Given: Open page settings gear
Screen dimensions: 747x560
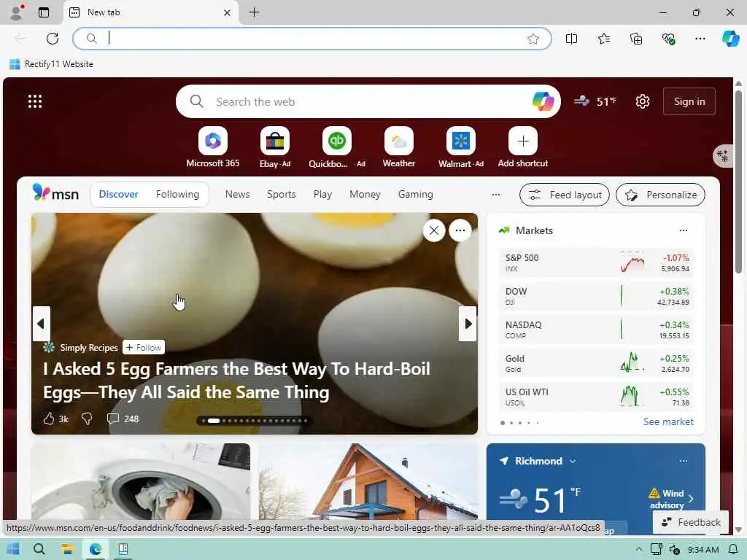Looking at the screenshot, I should point(642,101).
